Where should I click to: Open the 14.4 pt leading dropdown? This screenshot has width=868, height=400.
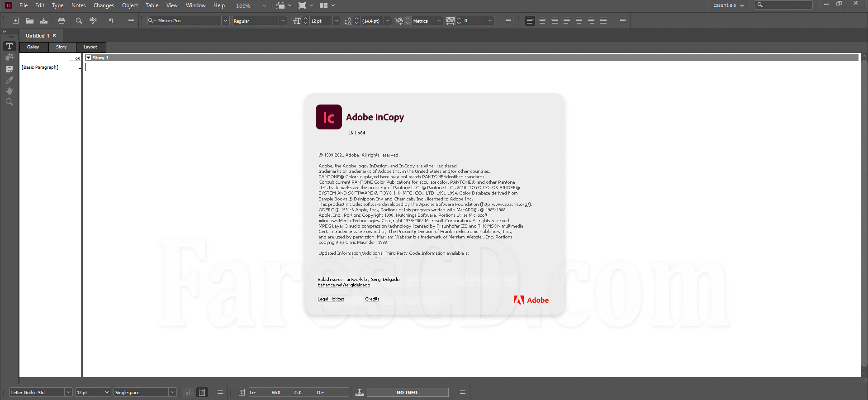pos(388,21)
